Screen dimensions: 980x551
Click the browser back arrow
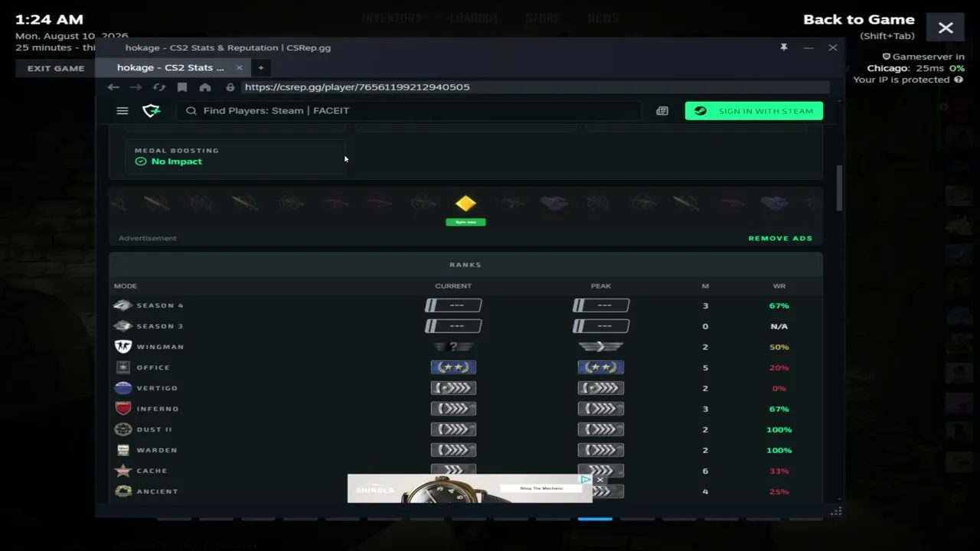(113, 87)
